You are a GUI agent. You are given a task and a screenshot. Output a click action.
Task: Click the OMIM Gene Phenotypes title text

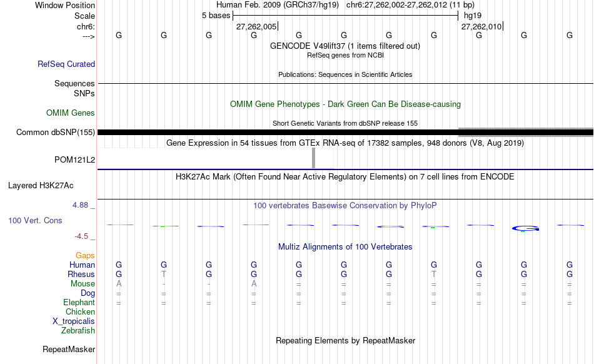pos(346,104)
